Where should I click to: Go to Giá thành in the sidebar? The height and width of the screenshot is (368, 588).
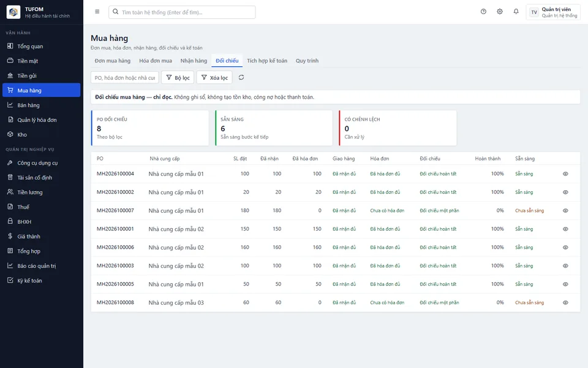coord(41,236)
